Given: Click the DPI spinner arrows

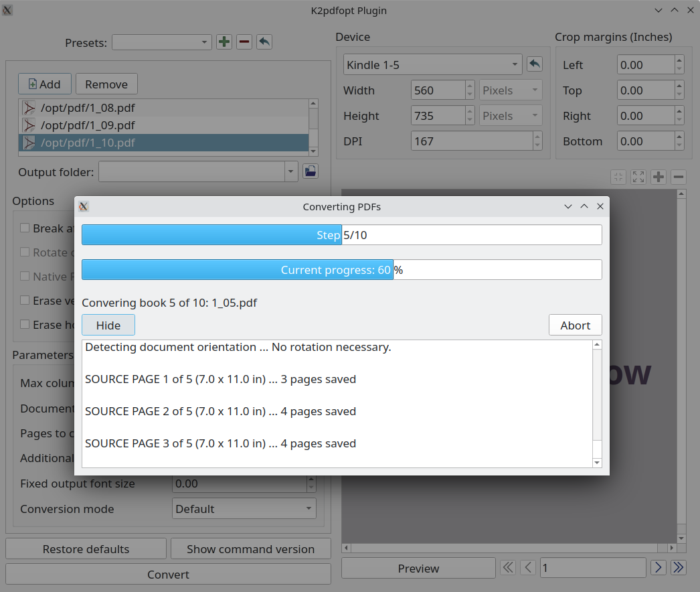Looking at the screenshot, I should pos(537,141).
